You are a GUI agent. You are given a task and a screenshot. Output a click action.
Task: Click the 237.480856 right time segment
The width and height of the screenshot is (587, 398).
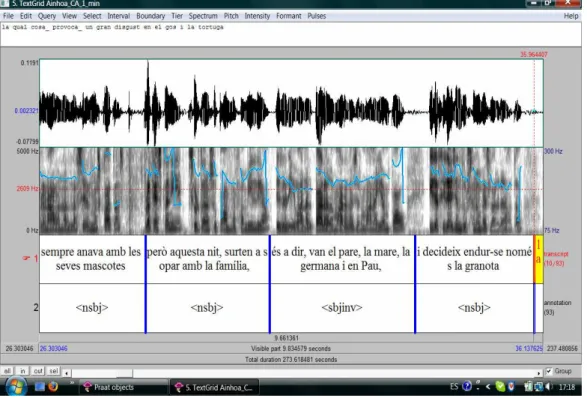[x=562, y=349]
